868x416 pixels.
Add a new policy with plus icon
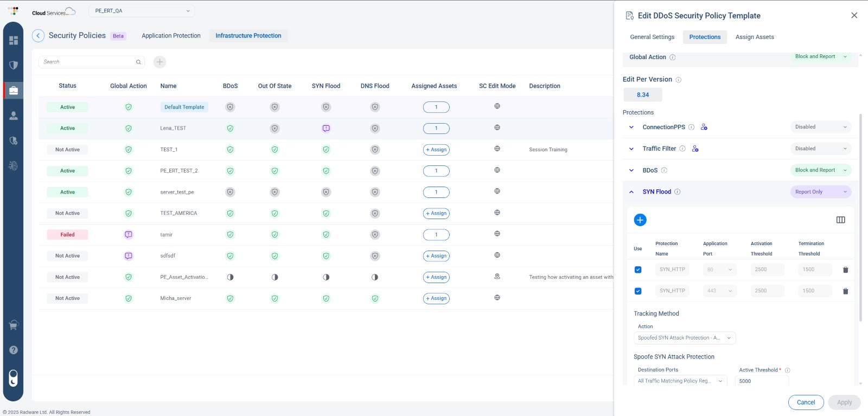click(x=159, y=62)
